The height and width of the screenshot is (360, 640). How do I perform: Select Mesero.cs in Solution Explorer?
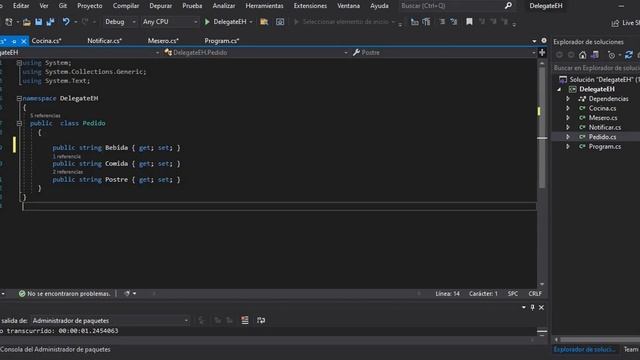[x=603, y=118]
